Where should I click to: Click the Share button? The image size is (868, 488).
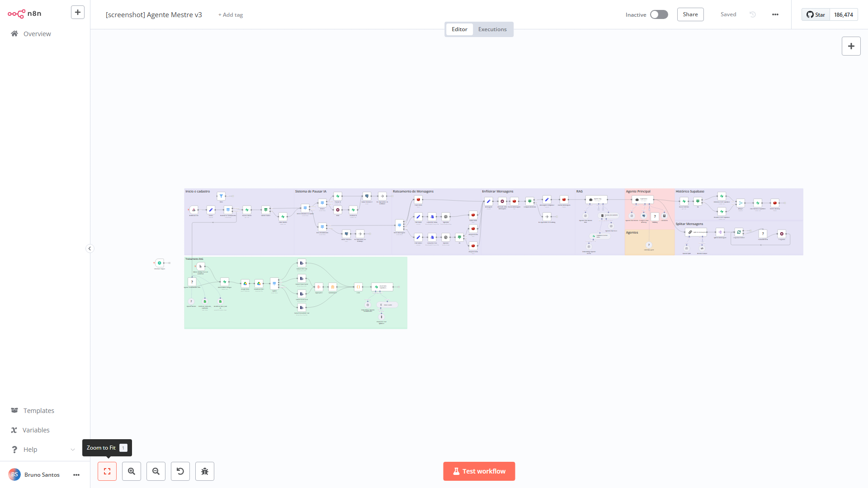point(690,14)
